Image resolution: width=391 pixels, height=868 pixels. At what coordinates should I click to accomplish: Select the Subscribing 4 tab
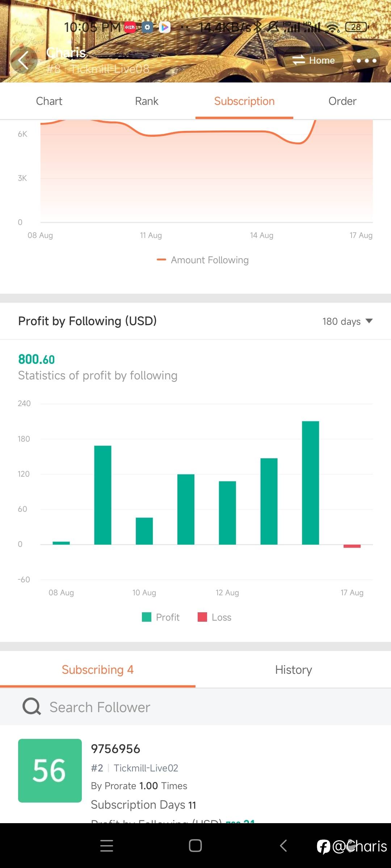point(98,670)
